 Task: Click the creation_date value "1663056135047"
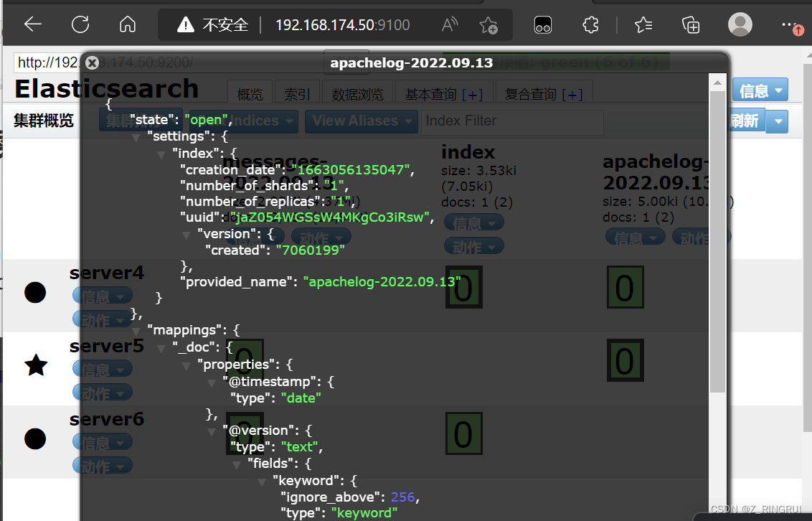click(351, 170)
